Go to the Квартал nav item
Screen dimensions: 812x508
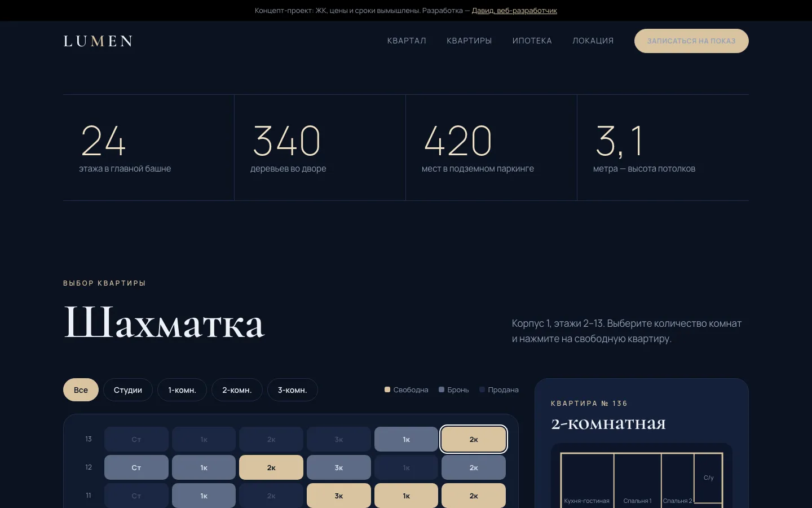407,41
